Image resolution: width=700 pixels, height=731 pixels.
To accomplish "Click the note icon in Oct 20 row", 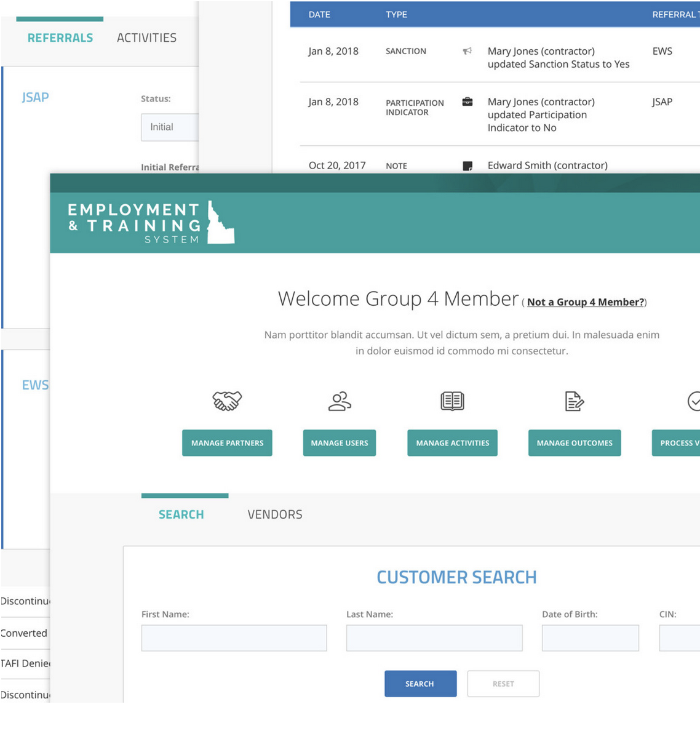I will (x=467, y=166).
